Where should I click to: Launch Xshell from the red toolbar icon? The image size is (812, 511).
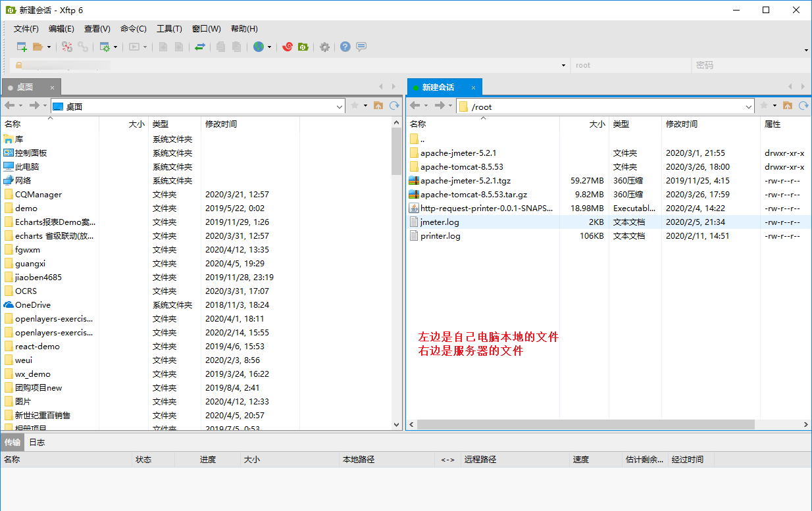pyautogui.click(x=288, y=47)
